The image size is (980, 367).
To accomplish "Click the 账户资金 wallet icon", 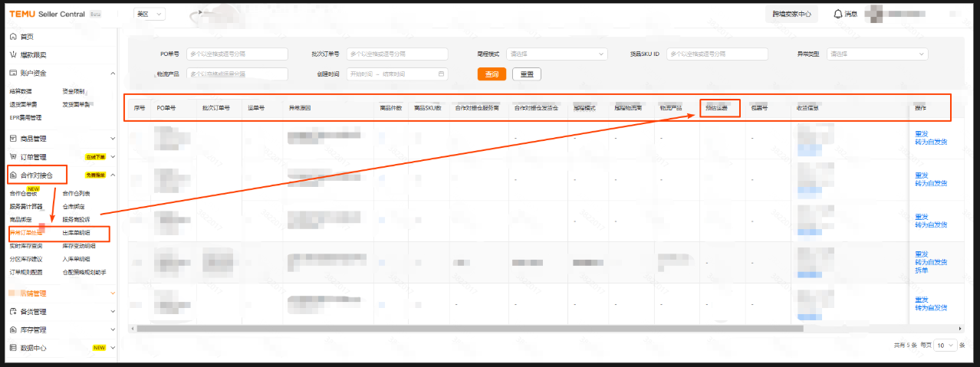I will coord(13,73).
